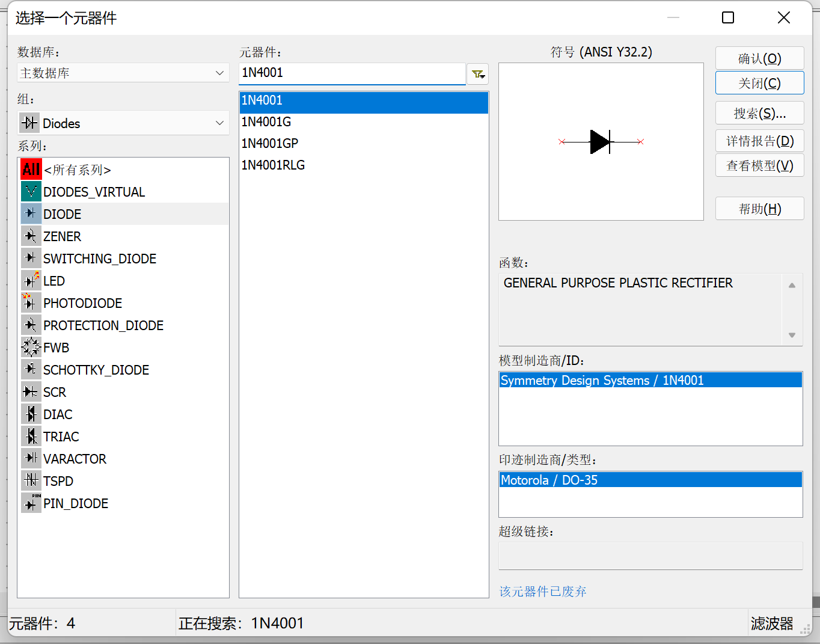
Task: Select the VARACTOR family icon
Action: pos(31,459)
